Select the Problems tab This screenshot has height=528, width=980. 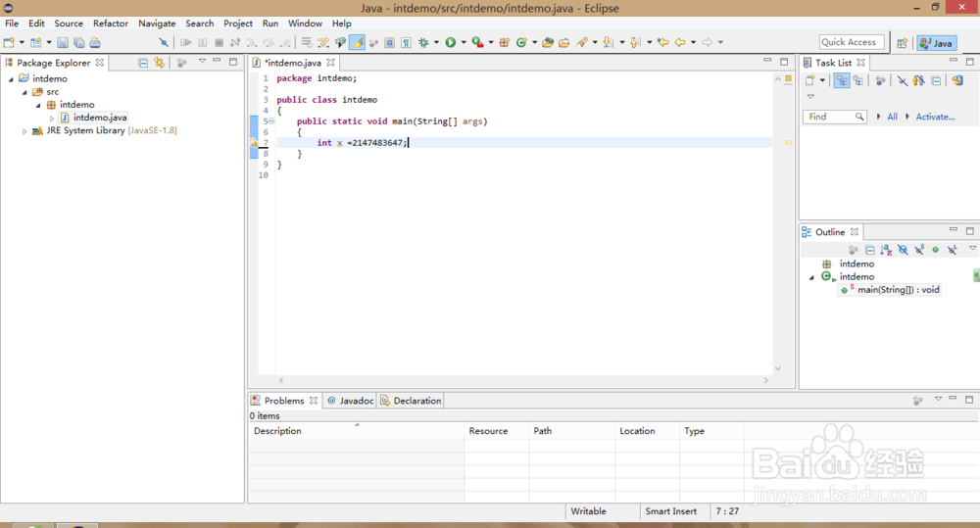pos(284,401)
